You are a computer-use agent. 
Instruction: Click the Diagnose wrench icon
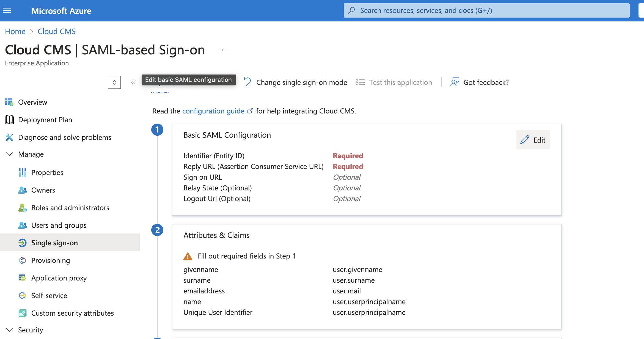[x=9, y=137]
